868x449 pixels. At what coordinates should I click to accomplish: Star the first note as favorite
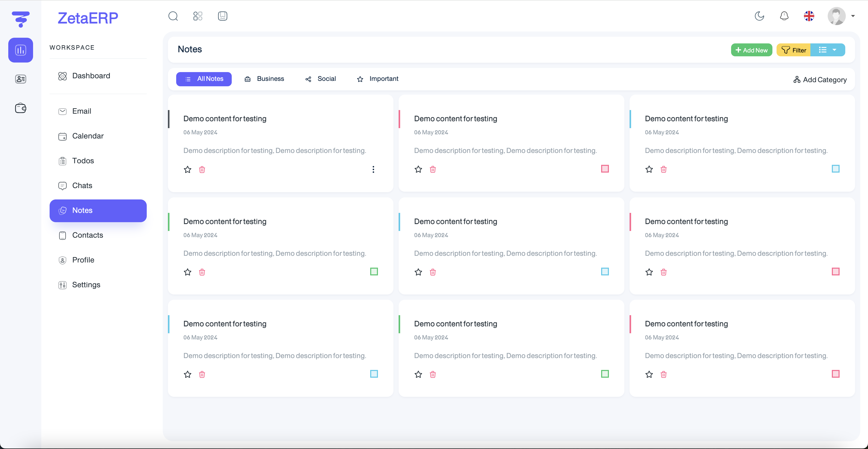click(187, 169)
